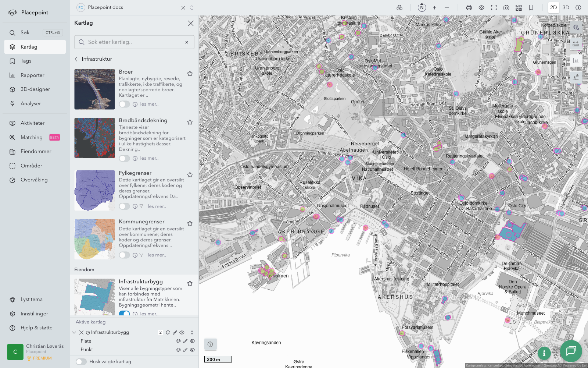
Task: Click 'les mer..' under Fylkegrenser
Action: click(157, 206)
